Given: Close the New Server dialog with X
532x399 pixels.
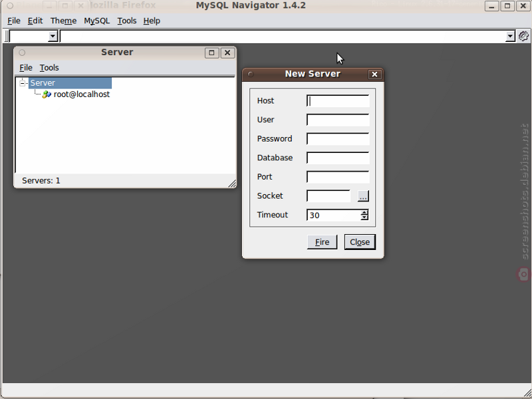Looking at the screenshot, I should point(374,74).
